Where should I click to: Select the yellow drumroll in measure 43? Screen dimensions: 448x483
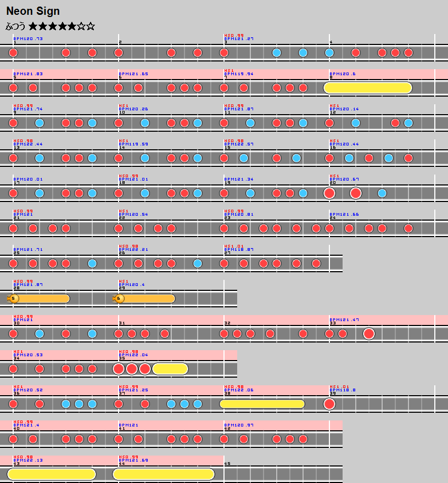coord(52,474)
